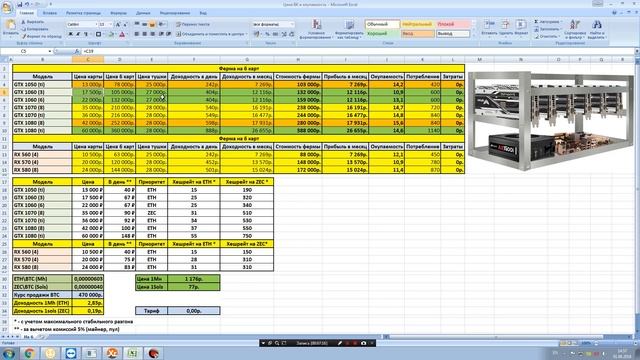
Task: Click the Undo arrow in the quick access toolbar
Action: [x=27, y=4]
